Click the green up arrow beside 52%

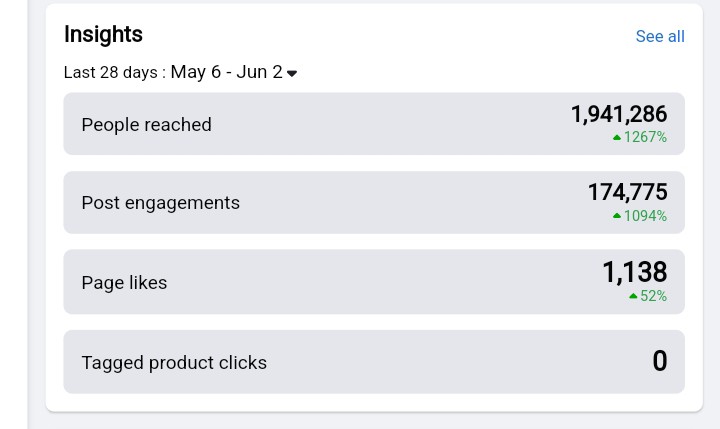[633, 296]
